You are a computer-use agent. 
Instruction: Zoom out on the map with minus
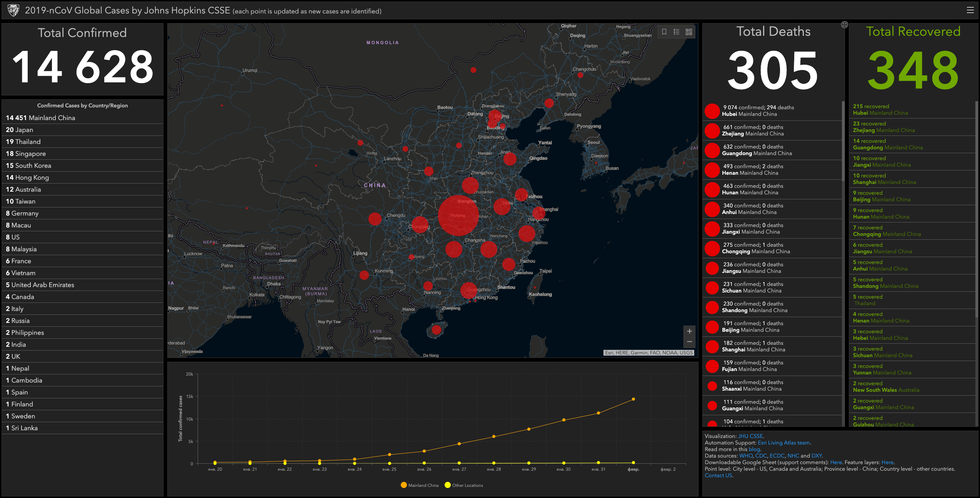click(689, 342)
